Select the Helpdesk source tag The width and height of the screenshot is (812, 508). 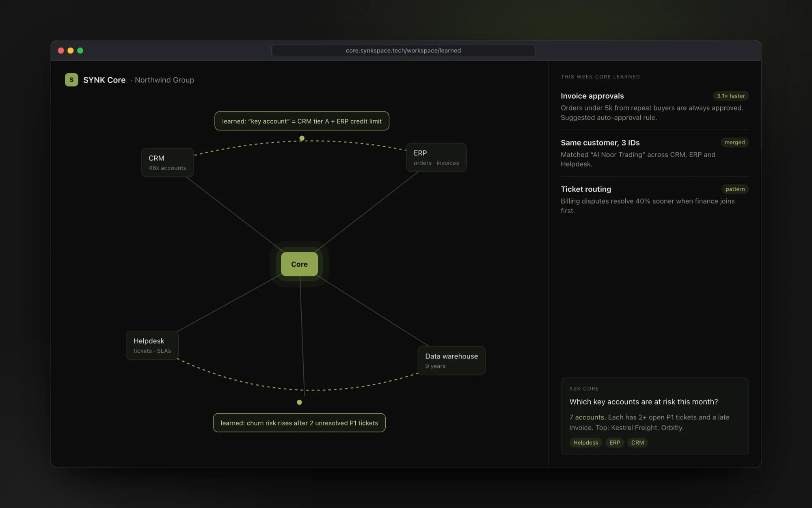coord(585,443)
